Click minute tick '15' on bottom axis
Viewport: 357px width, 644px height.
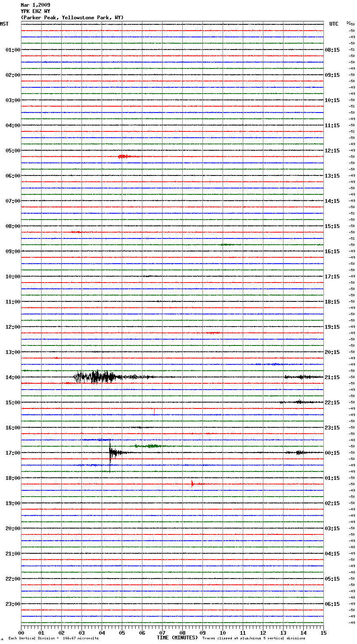click(323, 633)
